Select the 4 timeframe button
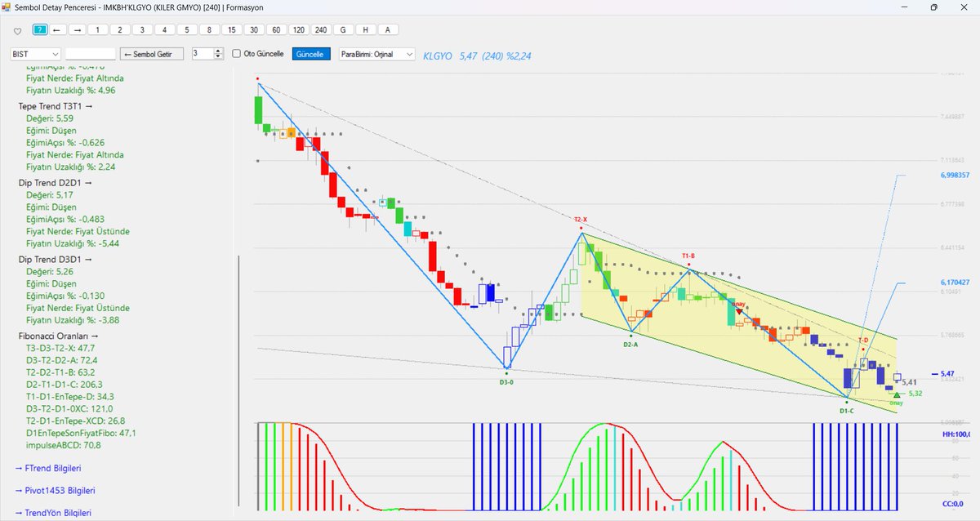This screenshot has height=521, width=980. click(164, 29)
